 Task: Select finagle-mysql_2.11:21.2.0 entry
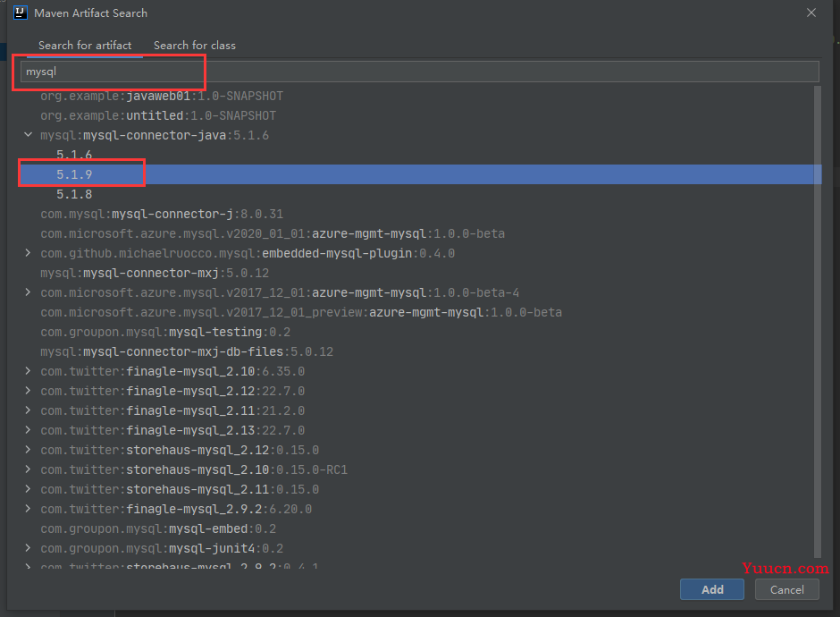tap(172, 410)
